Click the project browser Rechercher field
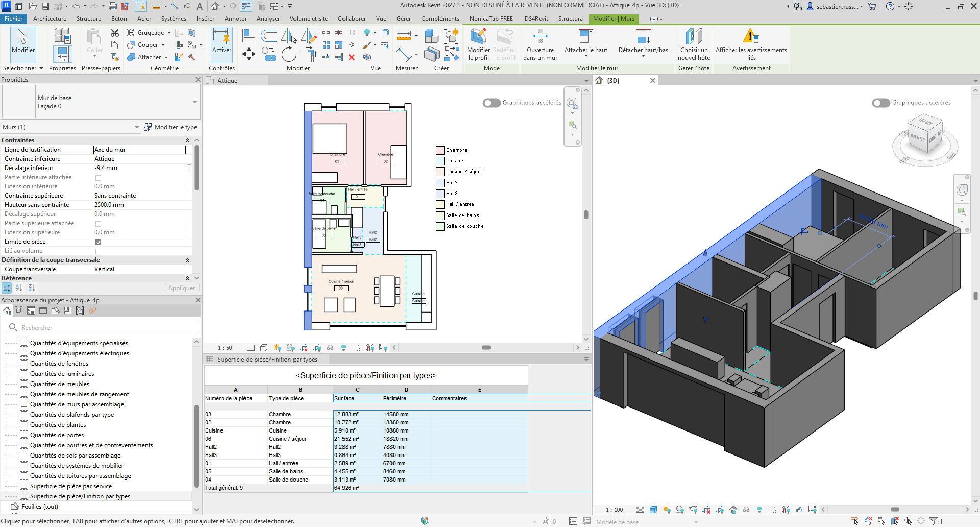 click(x=101, y=327)
